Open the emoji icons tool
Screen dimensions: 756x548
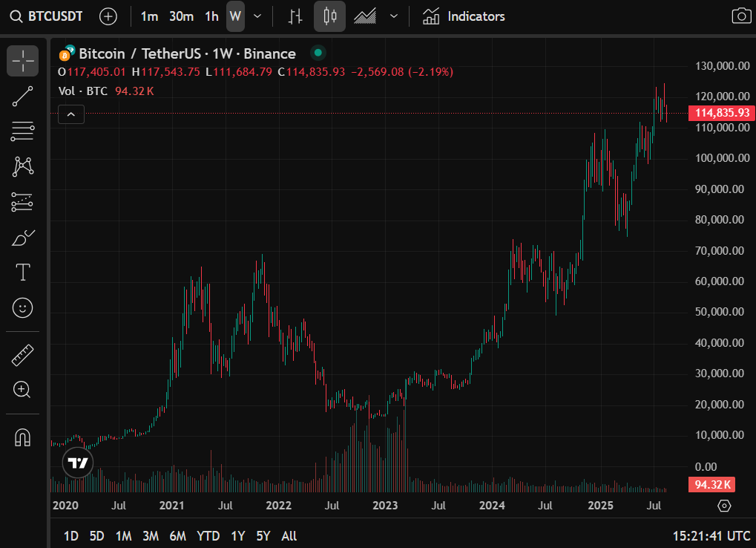coord(23,307)
